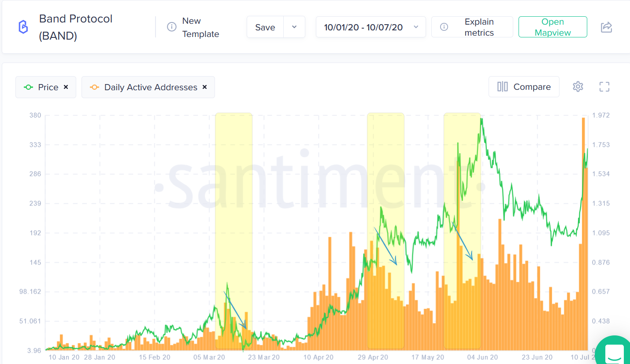Click the 1.095 right axis value
630x364 pixels.
point(601,233)
